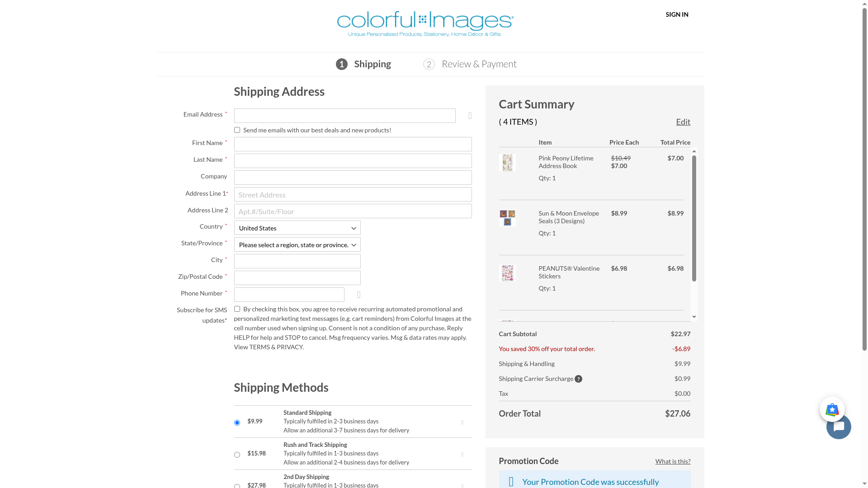This screenshot has height=488, width=868.
Task: Click the Shipping Carrier Surcharge help icon
Action: (578, 379)
